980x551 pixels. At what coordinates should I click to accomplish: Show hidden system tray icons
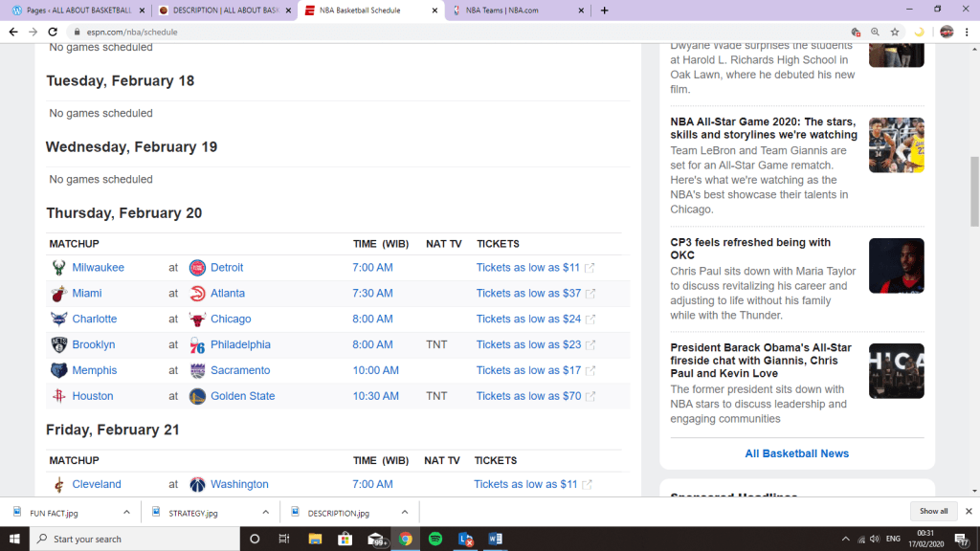[x=845, y=539]
